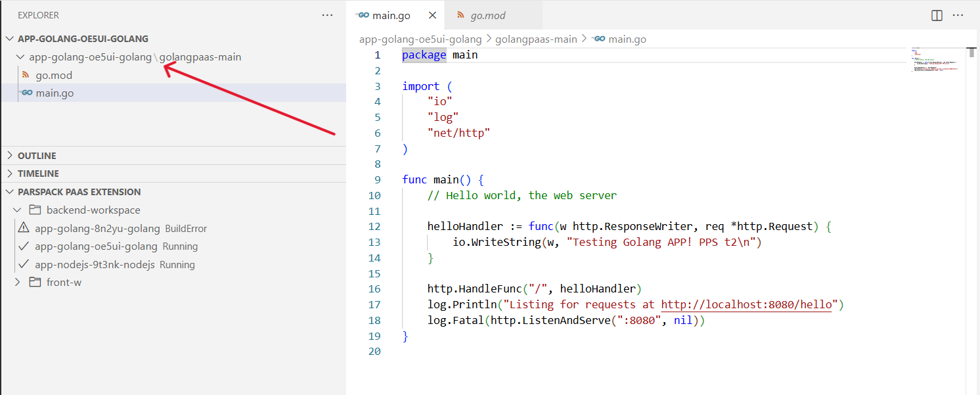Select main.go in the file explorer
The image size is (980, 395).
click(55, 93)
